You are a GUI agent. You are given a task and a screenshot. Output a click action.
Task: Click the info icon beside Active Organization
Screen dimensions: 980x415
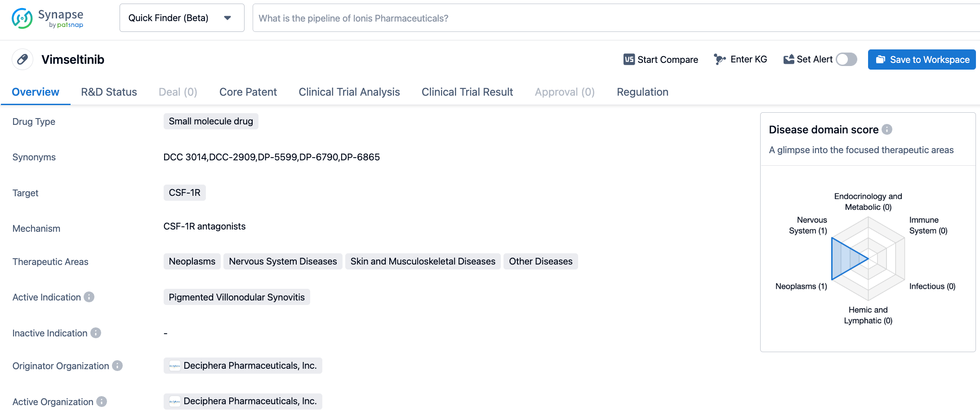pos(102,402)
